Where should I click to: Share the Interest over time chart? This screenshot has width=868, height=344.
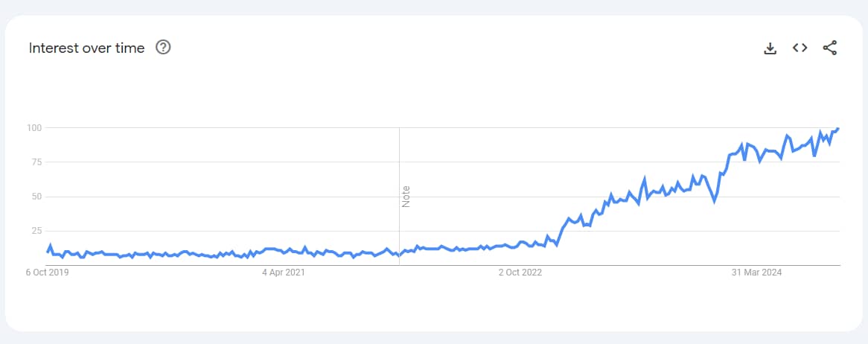click(x=830, y=48)
